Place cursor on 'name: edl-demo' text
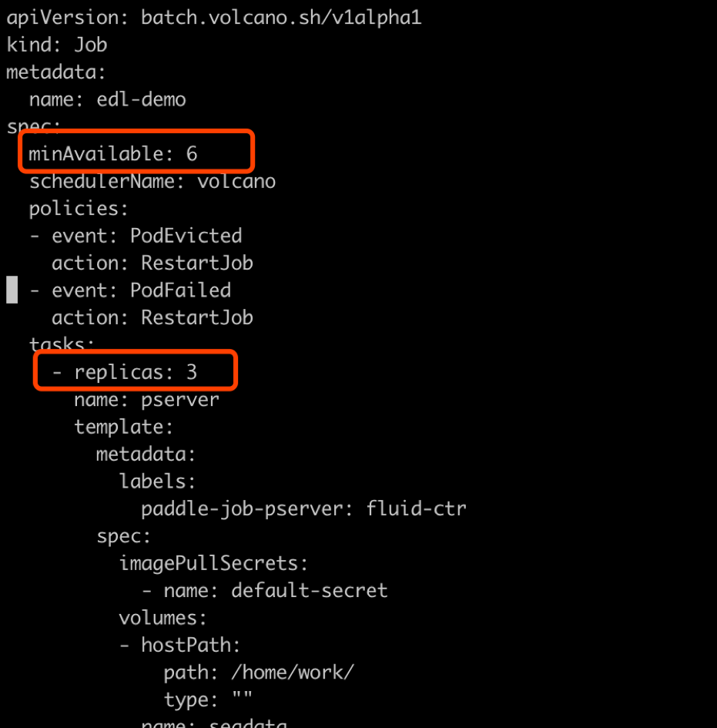 click(x=108, y=99)
